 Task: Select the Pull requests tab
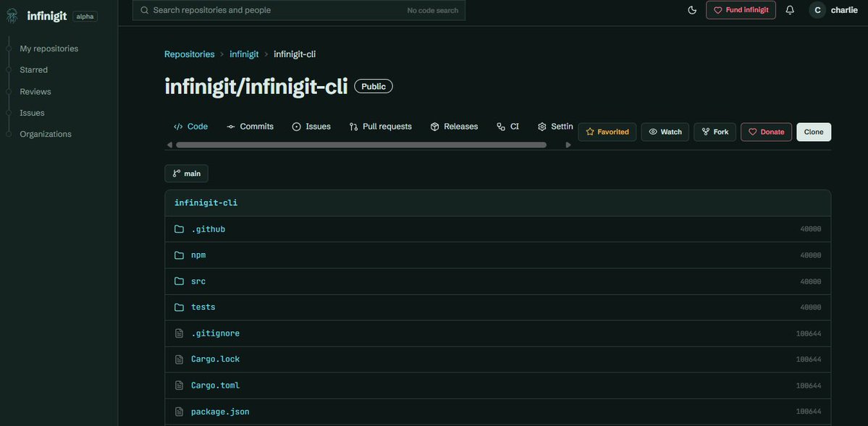pyautogui.click(x=381, y=127)
